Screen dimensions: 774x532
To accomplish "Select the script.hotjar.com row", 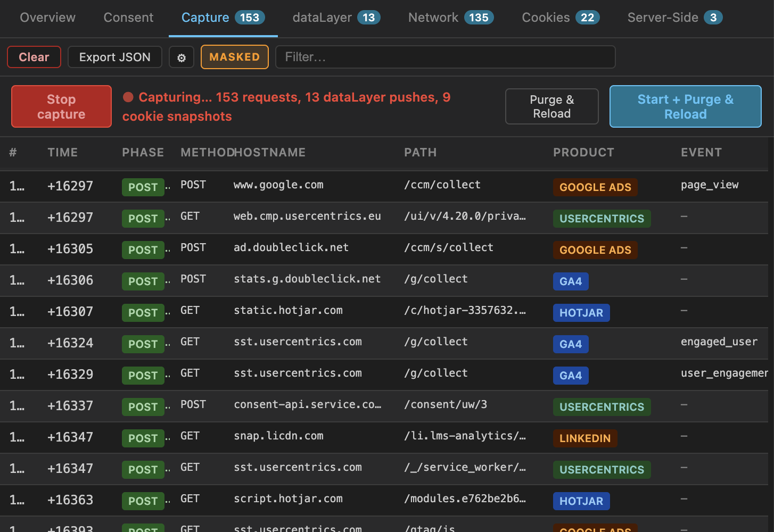I will pos(384,500).
